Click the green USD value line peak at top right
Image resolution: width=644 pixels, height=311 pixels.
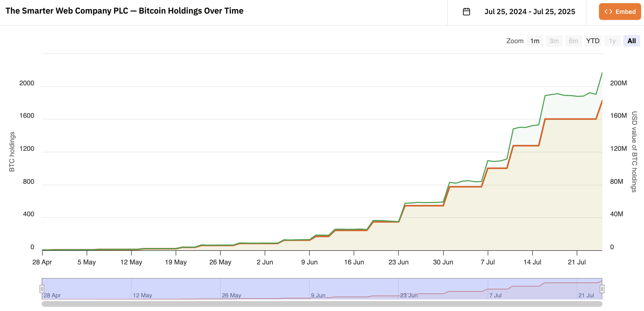coord(602,73)
